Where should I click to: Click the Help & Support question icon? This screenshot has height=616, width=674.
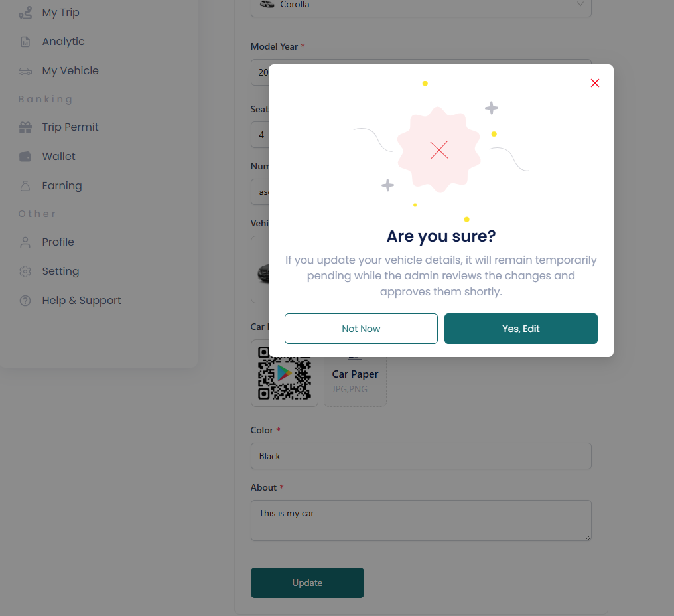[x=25, y=301]
